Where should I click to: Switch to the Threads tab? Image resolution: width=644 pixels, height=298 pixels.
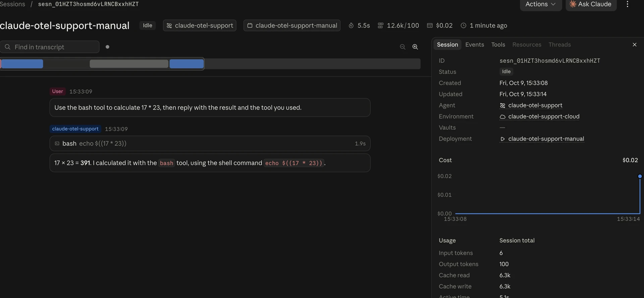click(559, 45)
